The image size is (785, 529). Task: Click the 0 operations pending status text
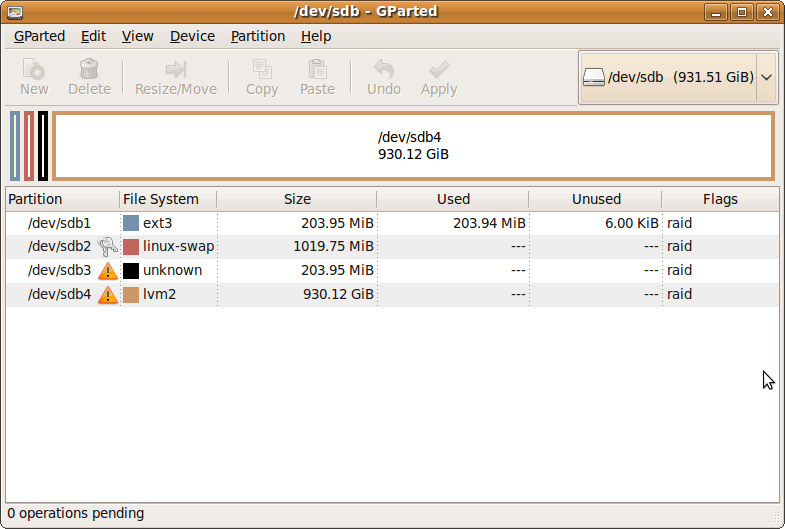pyautogui.click(x=76, y=513)
